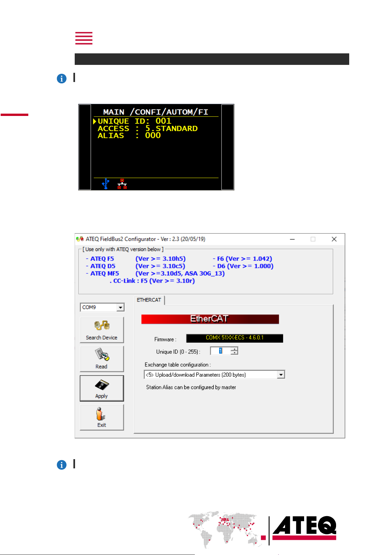Click the blue USB icon on the device screen
The image size is (392, 555).
coord(106,183)
